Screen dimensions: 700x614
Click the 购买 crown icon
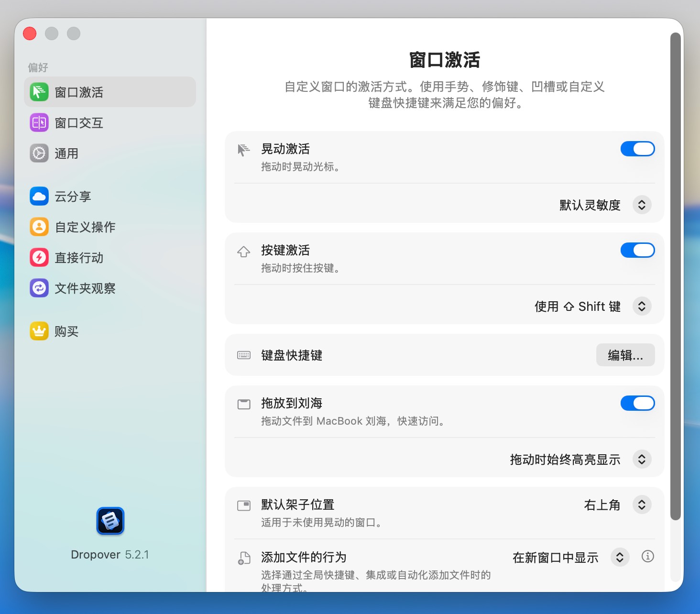pos(39,331)
